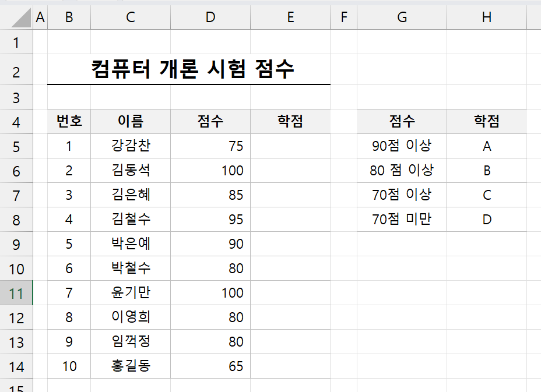Click the 점수 header cell in column D
This screenshot has height=392, width=541.
pos(210,121)
